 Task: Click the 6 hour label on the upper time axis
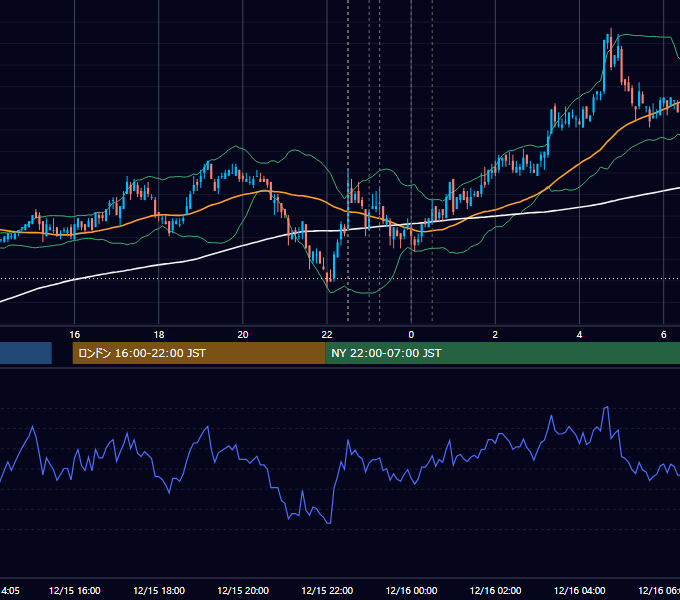coord(664,334)
